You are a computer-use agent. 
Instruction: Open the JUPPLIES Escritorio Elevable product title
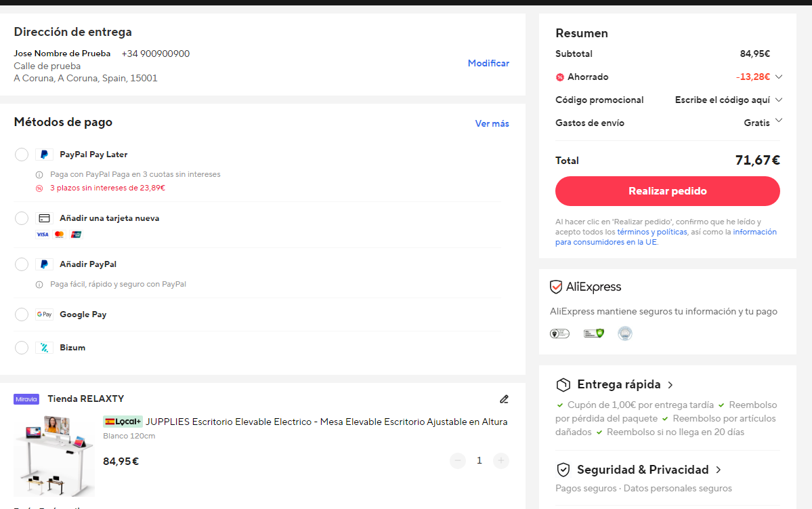tap(326, 422)
